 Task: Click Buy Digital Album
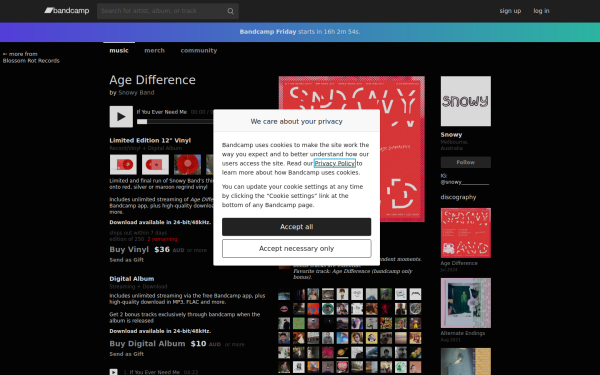147,344
